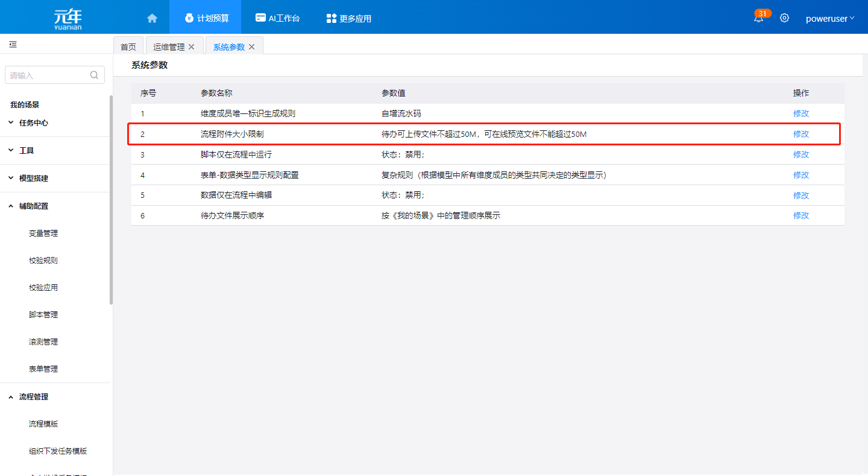
Task: Click 修改 for 待办文件展示顺序
Action: coord(800,215)
